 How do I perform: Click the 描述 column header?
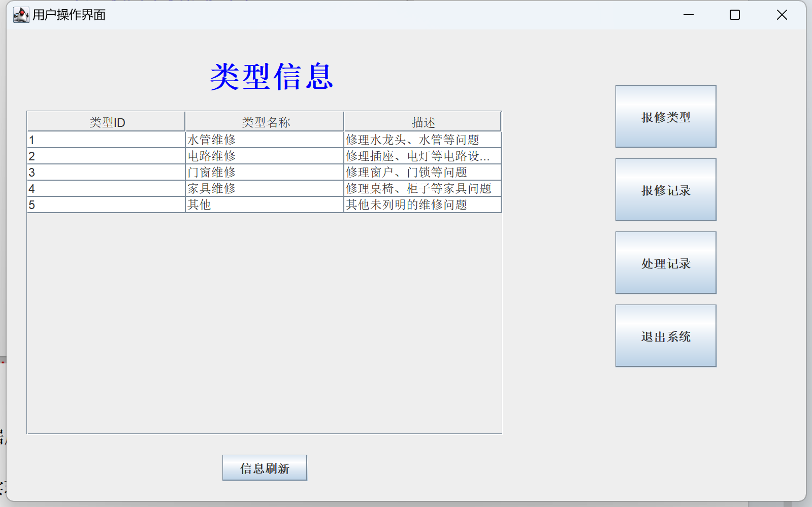[423, 122]
